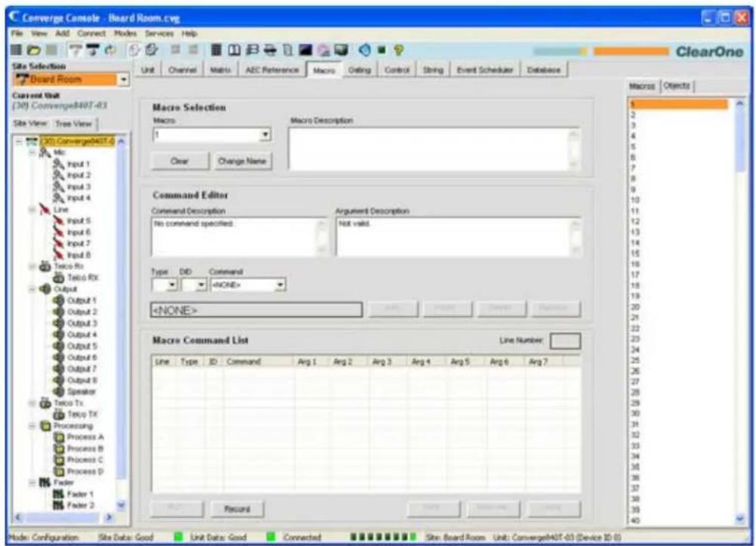Select macro 40 in the Macros list
The image size is (756, 546).
coord(635,520)
